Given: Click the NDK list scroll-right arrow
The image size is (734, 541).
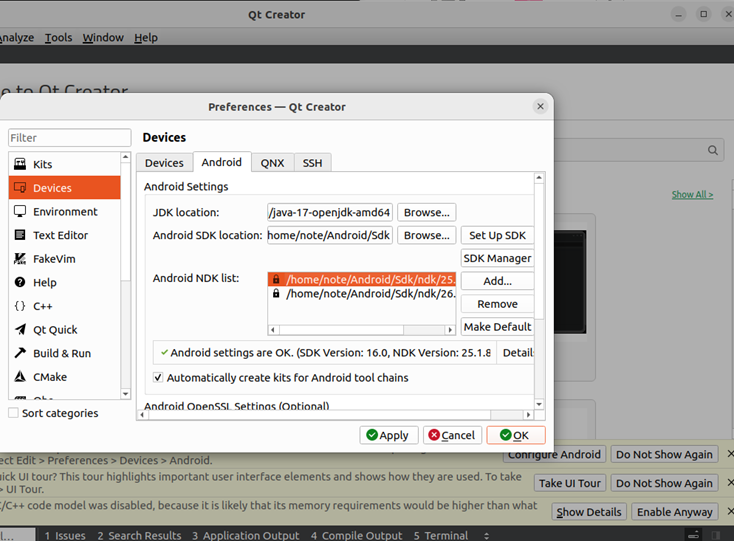Looking at the screenshot, I should 450,330.
